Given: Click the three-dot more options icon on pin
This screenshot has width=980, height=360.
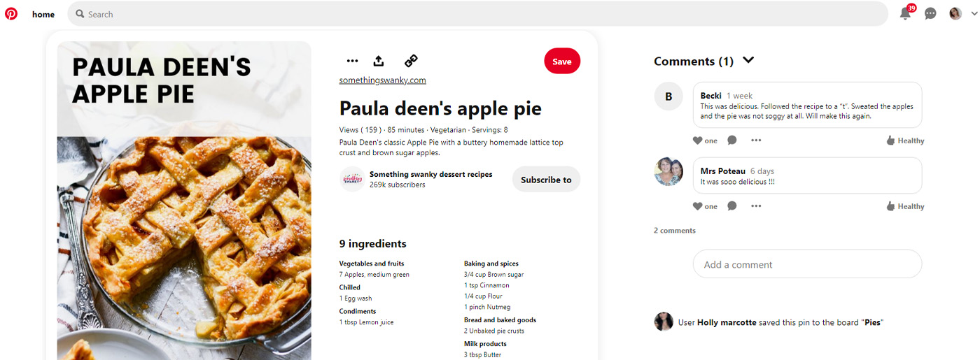Looking at the screenshot, I should [x=352, y=61].
